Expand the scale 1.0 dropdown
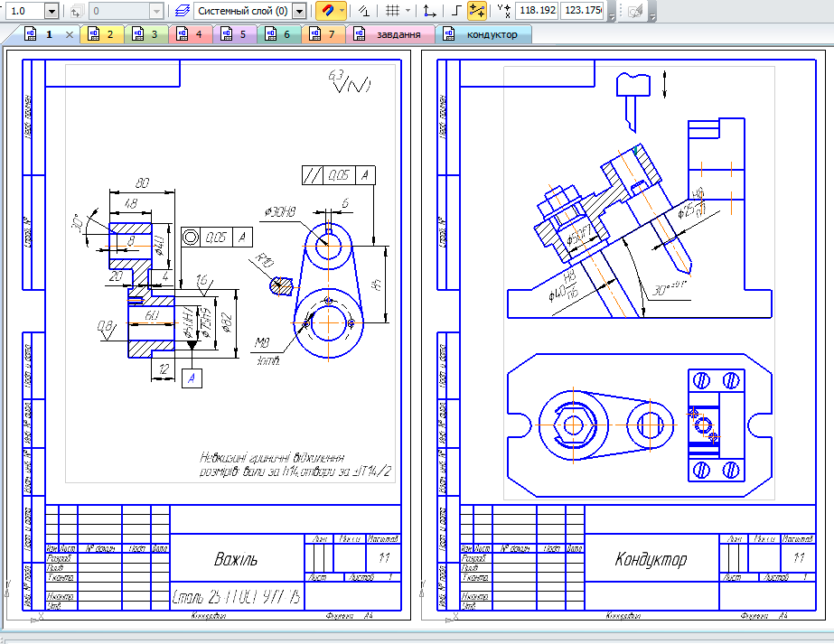The height and width of the screenshot is (644, 834). click(52, 11)
